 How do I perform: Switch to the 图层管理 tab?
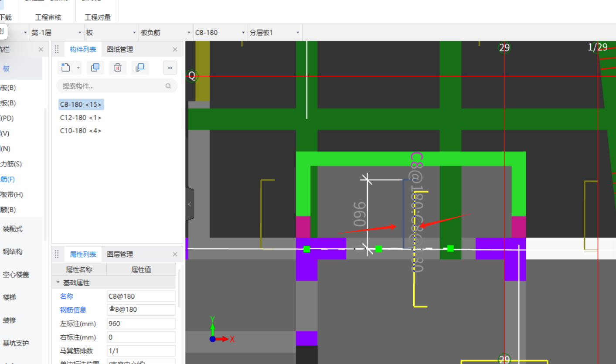(120, 254)
